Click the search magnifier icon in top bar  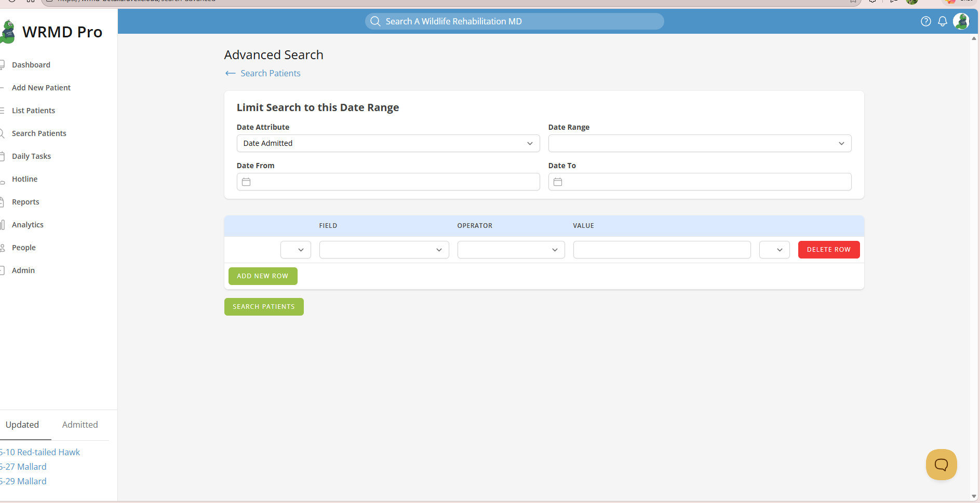[x=375, y=21]
